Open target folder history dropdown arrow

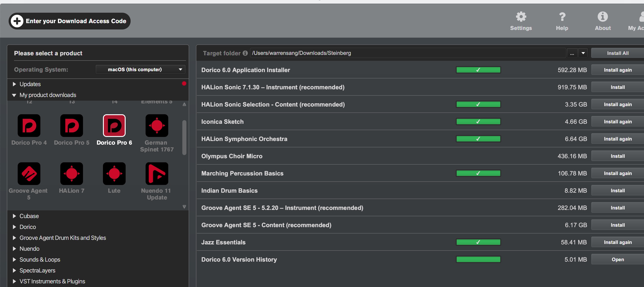point(583,53)
